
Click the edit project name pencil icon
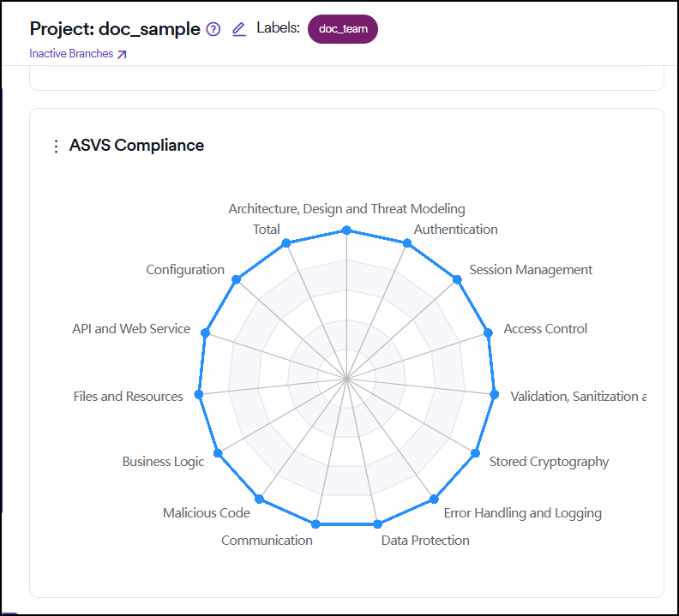click(x=239, y=29)
